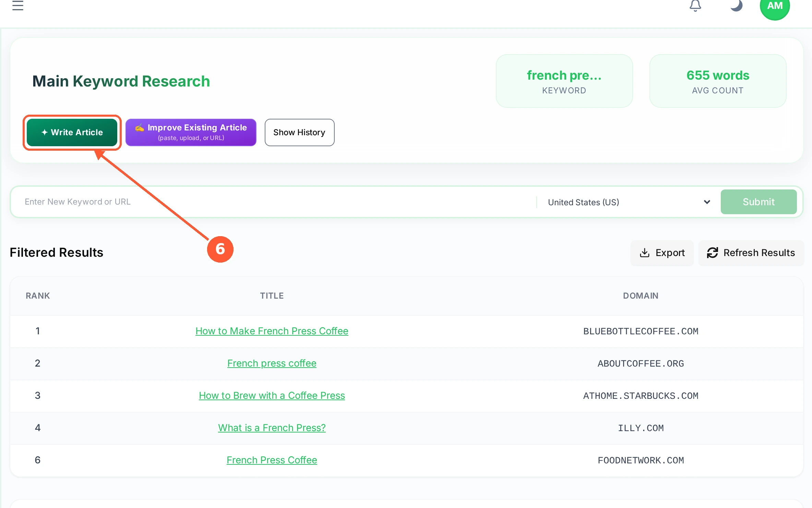Open the notifications bell

click(x=695, y=5)
